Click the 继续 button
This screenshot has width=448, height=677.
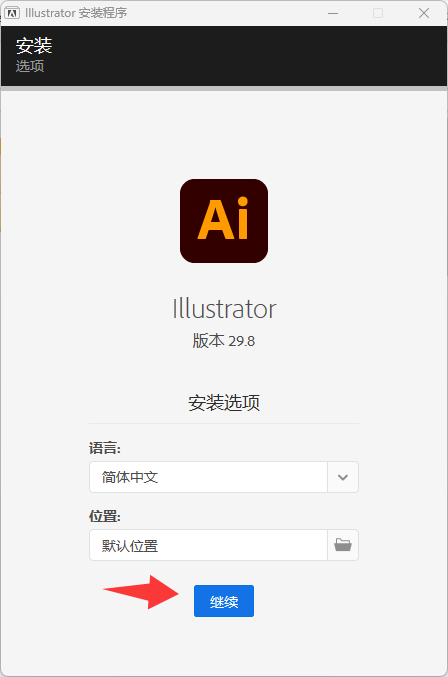224,601
